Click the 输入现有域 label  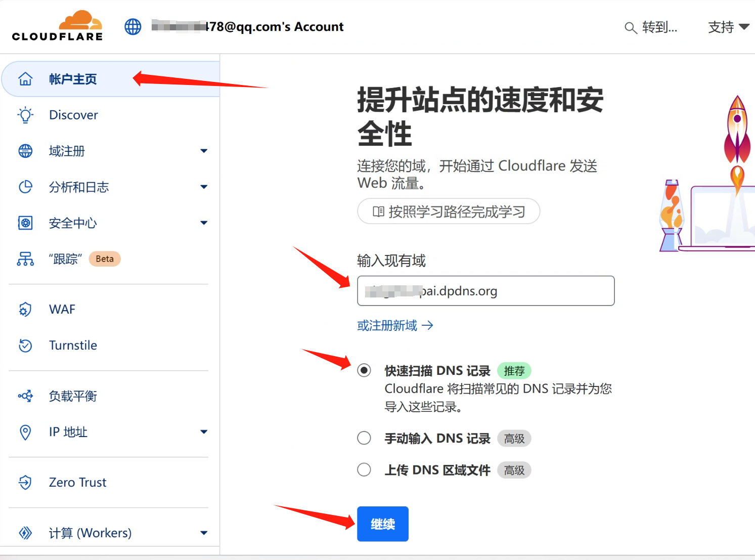pyautogui.click(x=391, y=261)
